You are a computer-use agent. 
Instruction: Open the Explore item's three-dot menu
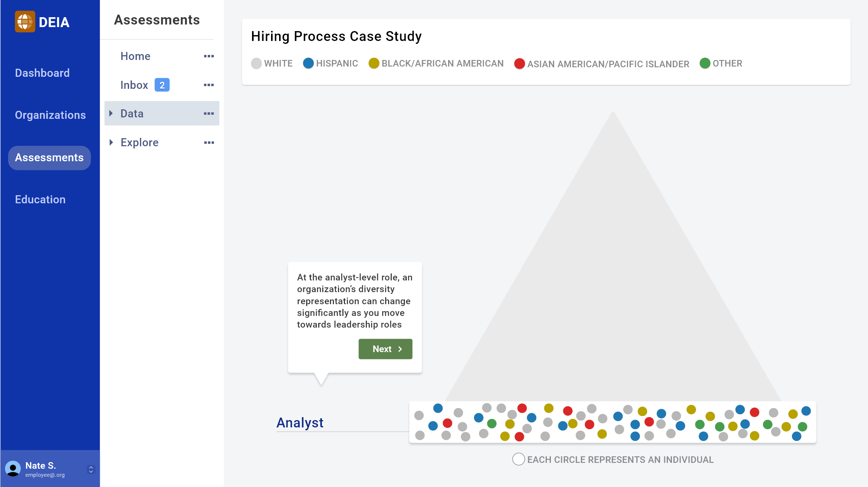click(208, 143)
